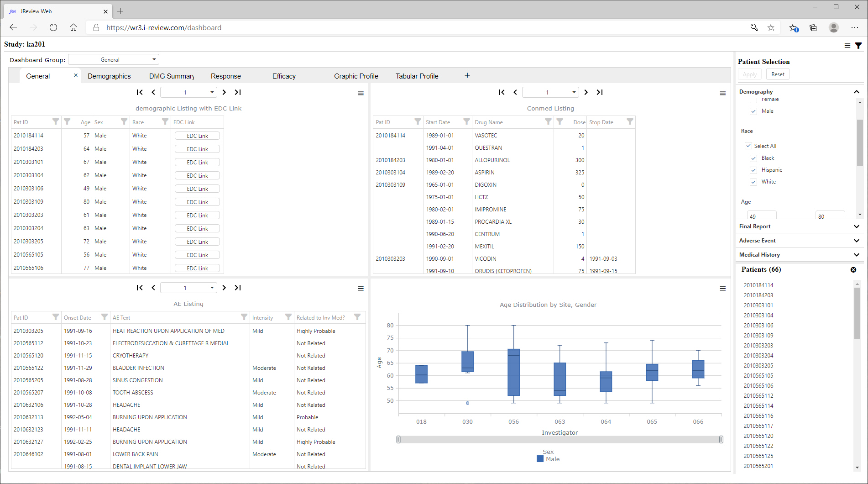Clear the Patients list with X icon

coord(853,270)
